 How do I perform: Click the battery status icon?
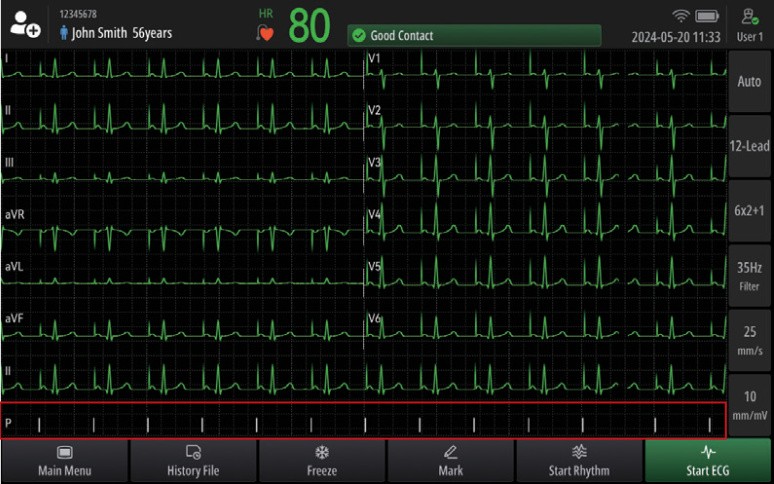[x=708, y=16]
